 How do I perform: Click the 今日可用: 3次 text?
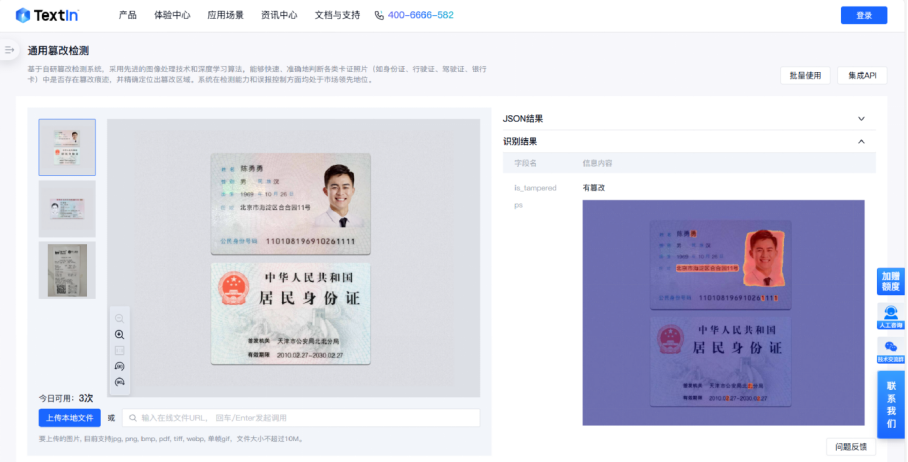tap(66, 398)
